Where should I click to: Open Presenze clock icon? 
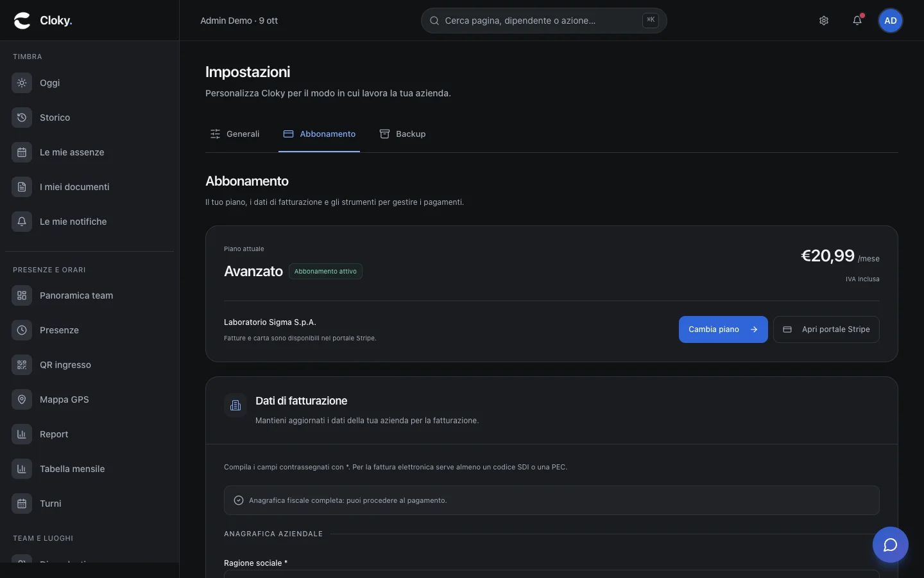tap(22, 330)
